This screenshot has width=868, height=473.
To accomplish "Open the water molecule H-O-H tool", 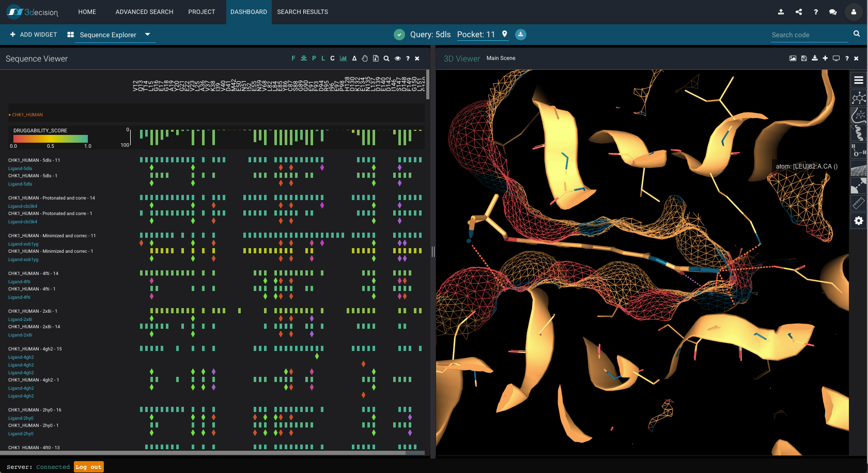I will [858, 150].
